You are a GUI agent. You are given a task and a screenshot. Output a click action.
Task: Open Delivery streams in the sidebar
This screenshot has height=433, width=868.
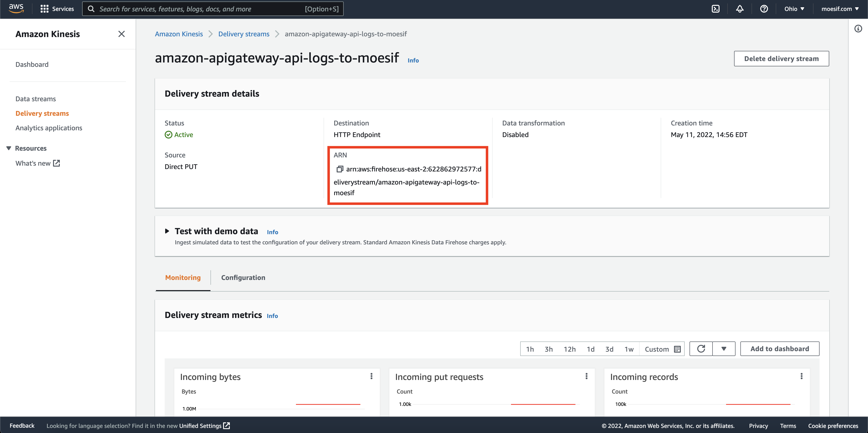(42, 113)
